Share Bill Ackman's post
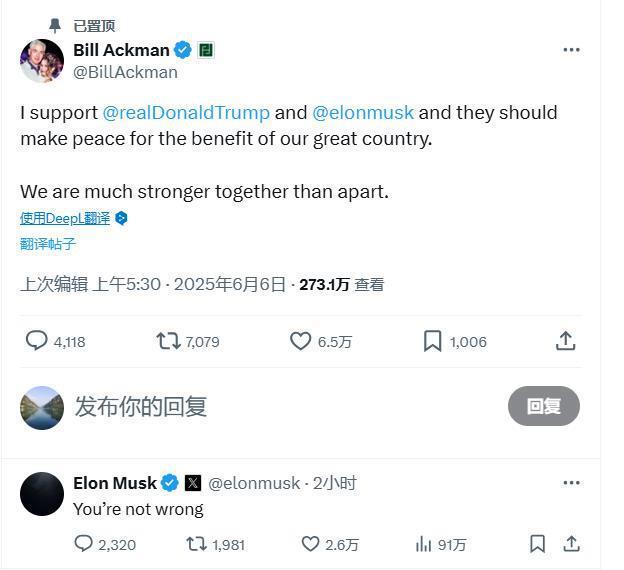The image size is (624, 570). pyautogui.click(x=565, y=341)
